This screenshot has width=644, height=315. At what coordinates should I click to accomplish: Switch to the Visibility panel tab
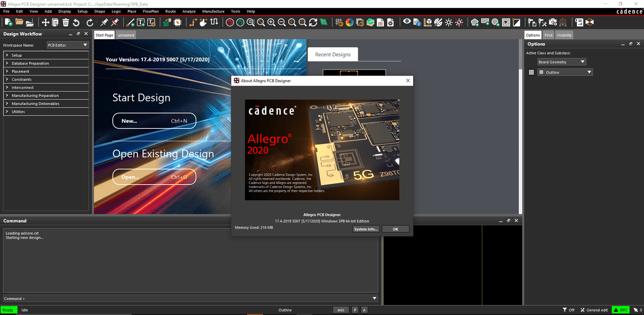coord(564,35)
